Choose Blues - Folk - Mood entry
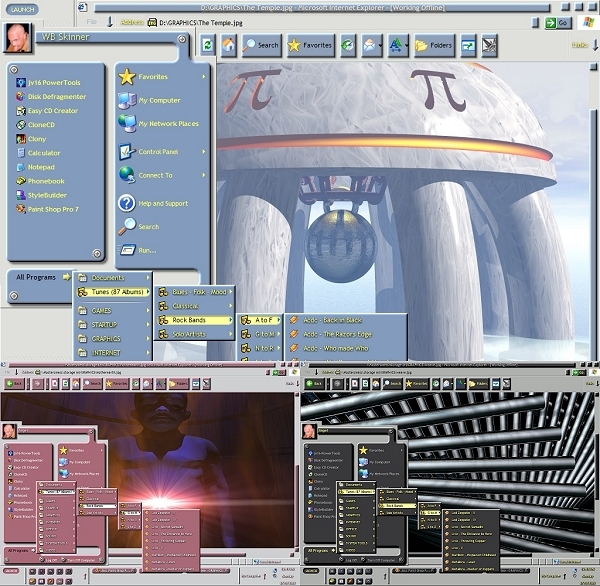 (x=196, y=292)
